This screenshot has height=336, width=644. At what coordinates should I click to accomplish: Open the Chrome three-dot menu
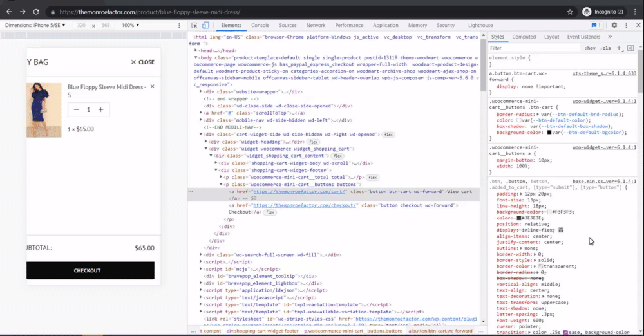click(x=635, y=12)
